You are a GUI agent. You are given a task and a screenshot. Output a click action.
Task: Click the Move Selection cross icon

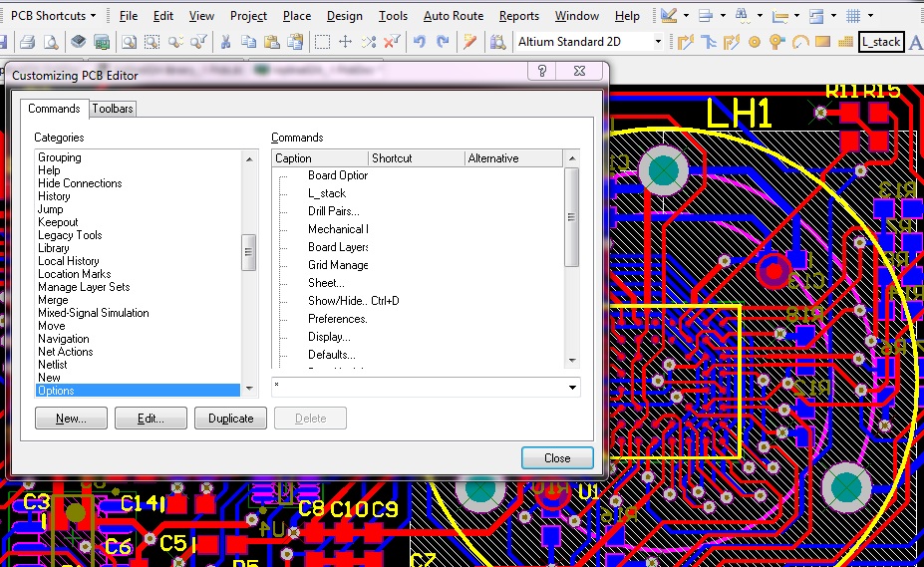pos(345,42)
